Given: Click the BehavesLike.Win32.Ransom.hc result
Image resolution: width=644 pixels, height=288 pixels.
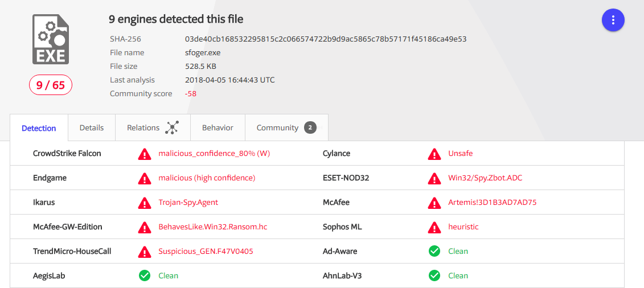Looking at the screenshot, I should (213, 227).
